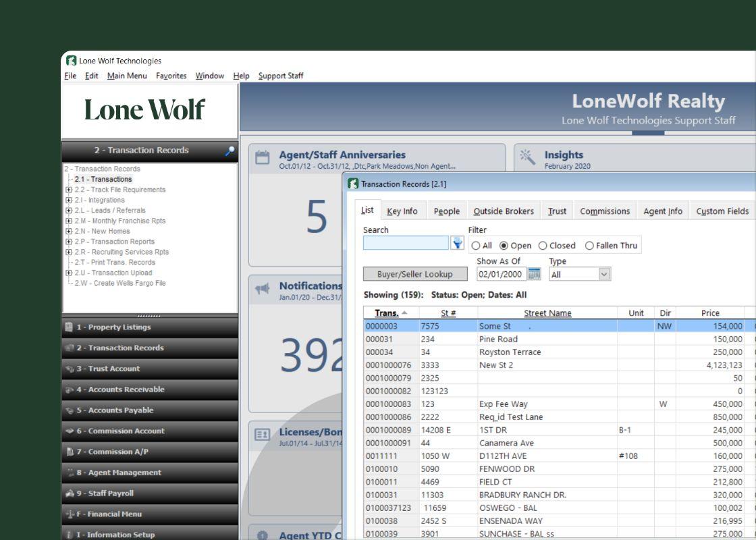Viewport: 756px width, 540px height.
Task: Click the Commission Account bar icon
Action: pyautogui.click(x=69, y=431)
